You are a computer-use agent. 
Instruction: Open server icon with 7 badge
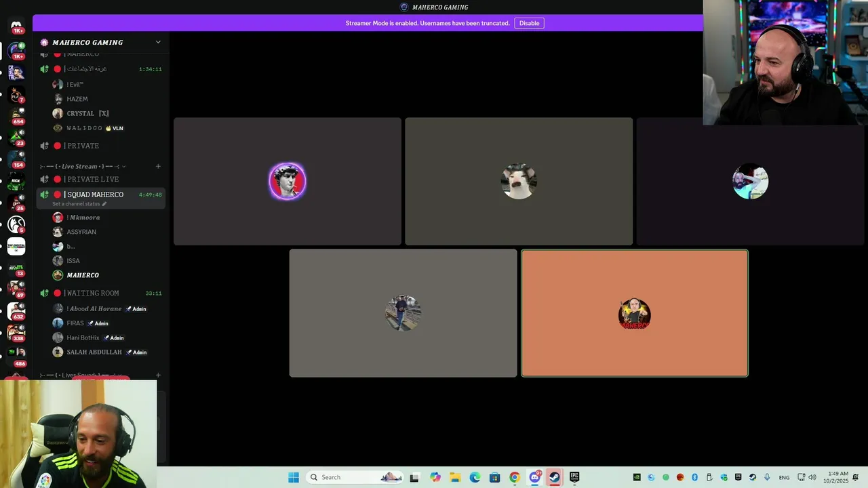[16, 94]
